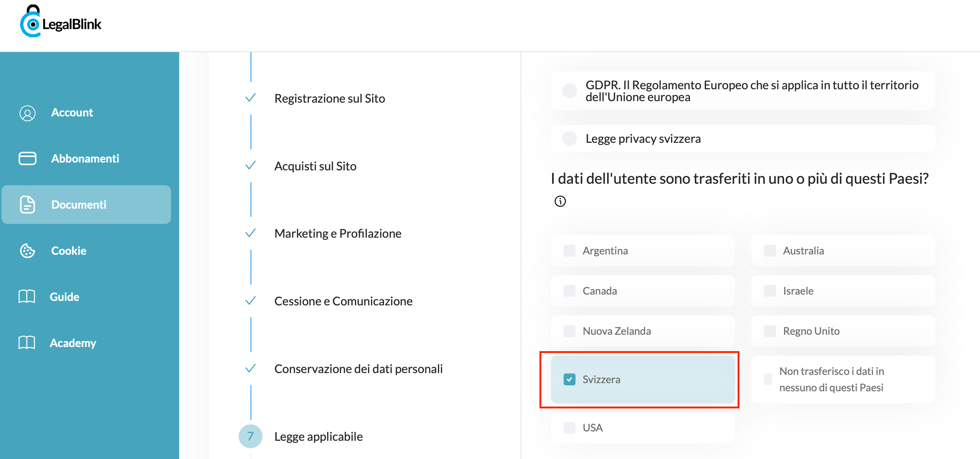Go to Marketing e Profilazione step
Screen dimensions: 980x459
tap(338, 233)
